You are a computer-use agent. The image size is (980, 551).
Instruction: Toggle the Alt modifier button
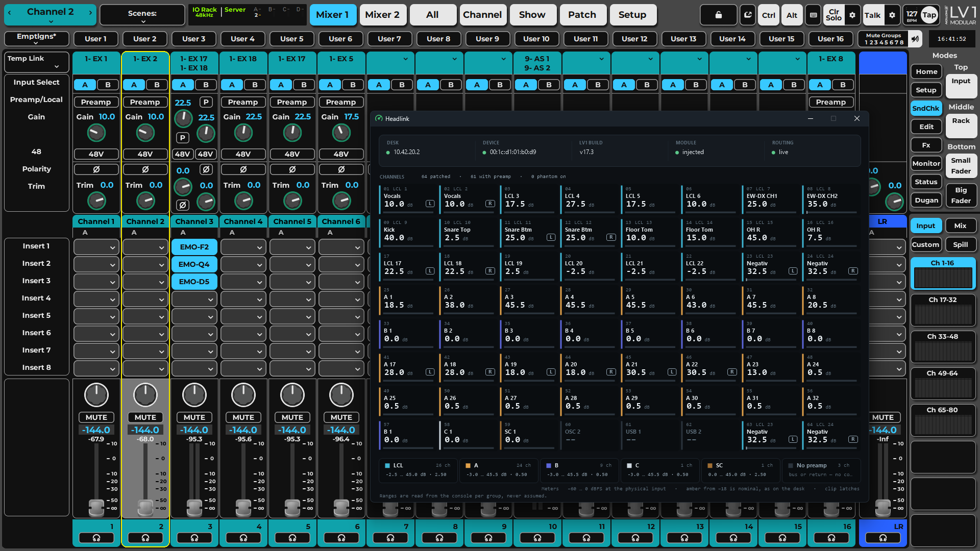pyautogui.click(x=792, y=15)
